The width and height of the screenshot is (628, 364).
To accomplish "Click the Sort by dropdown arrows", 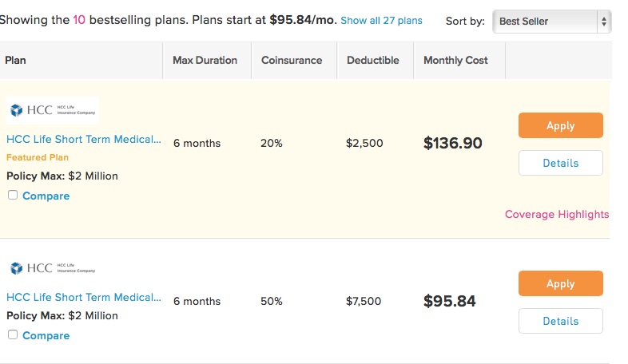I will pyautogui.click(x=603, y=22).
